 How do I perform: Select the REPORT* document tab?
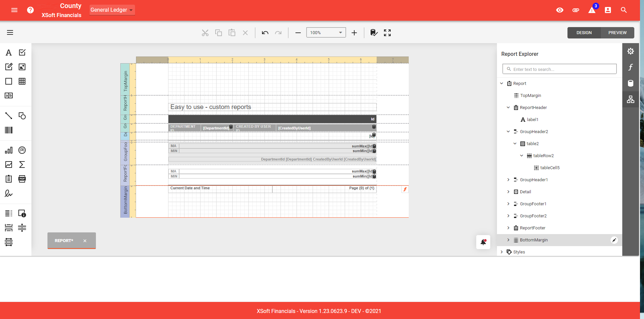tap(64, 241)
